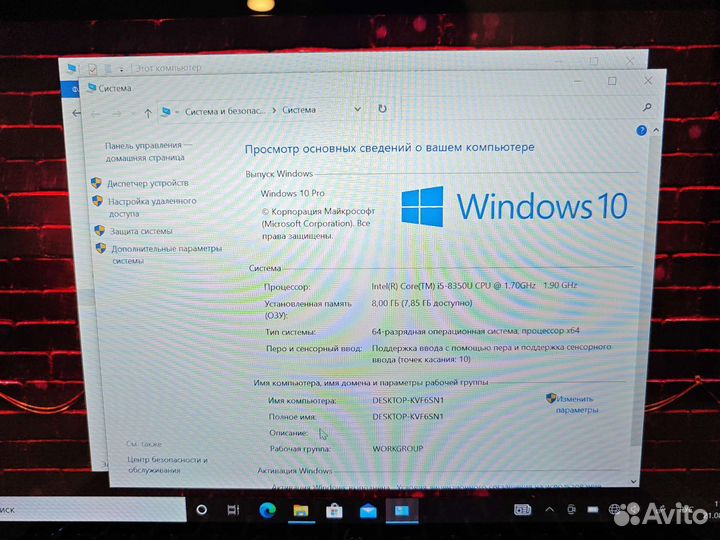Select 'Система и безопас...' breadcrumb

coord(225,111)
